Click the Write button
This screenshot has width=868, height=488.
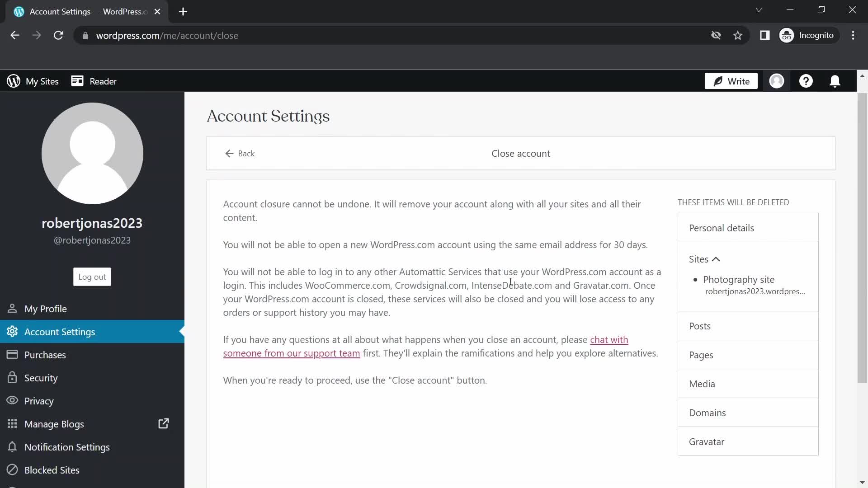(x=731, y=81)
